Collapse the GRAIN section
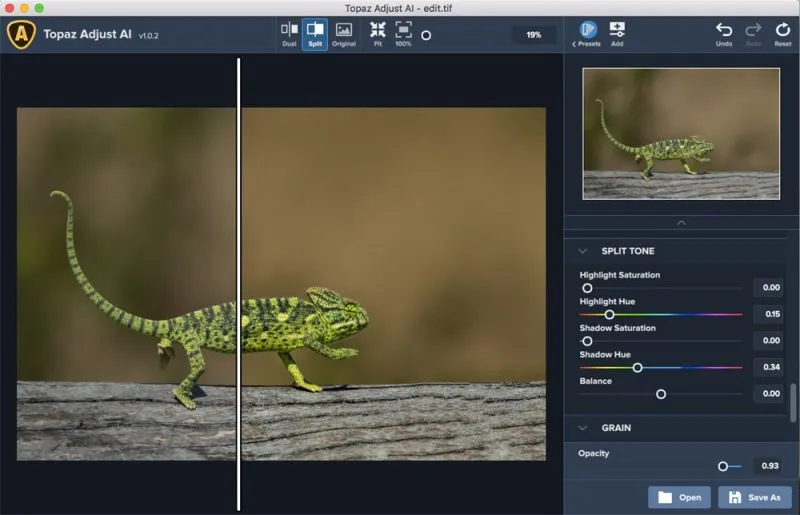 pyautogui.click(x=583, y=428)
